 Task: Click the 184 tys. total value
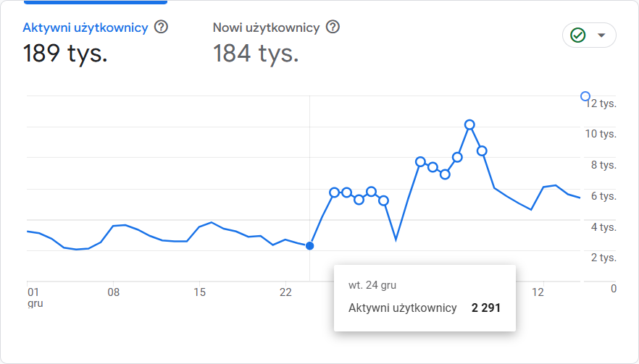[256, 53]
